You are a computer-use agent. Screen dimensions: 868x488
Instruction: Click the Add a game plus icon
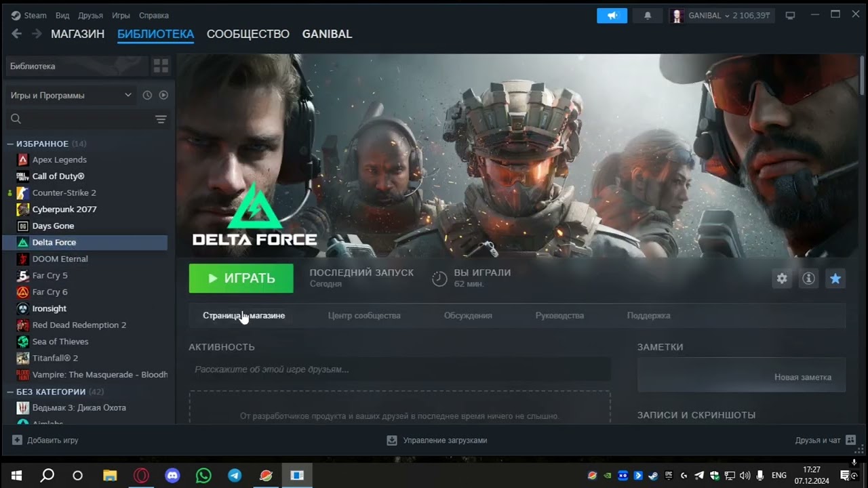pos(17,441)
